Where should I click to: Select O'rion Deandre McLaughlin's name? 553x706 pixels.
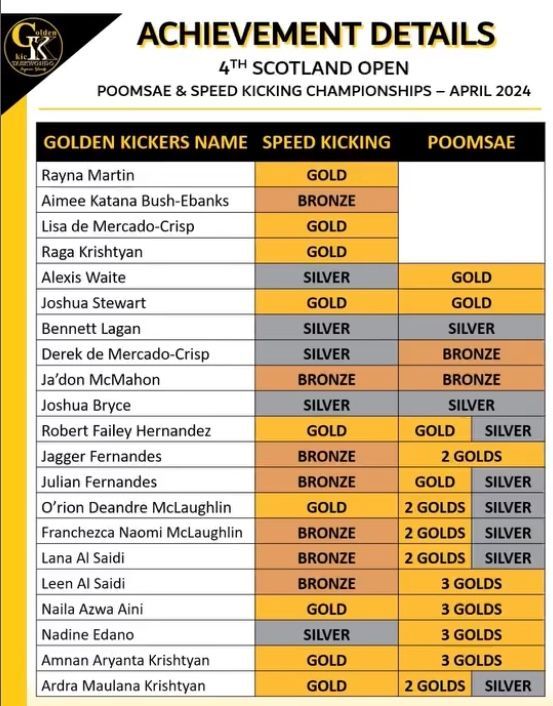[x=136, y=507]
